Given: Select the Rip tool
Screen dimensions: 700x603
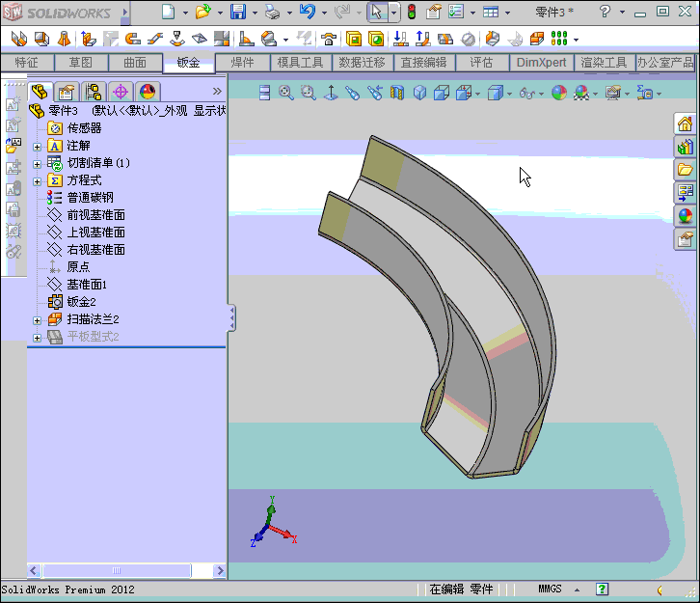Looking at the screenshot, I should click(493, 39).
